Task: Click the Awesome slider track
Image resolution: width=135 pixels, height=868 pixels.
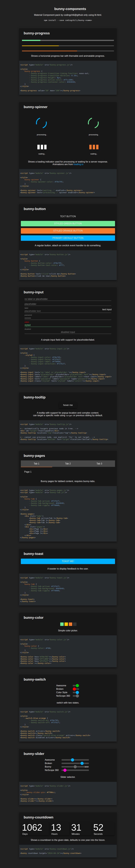Action: pyautogui.click(x=75, y=760)
